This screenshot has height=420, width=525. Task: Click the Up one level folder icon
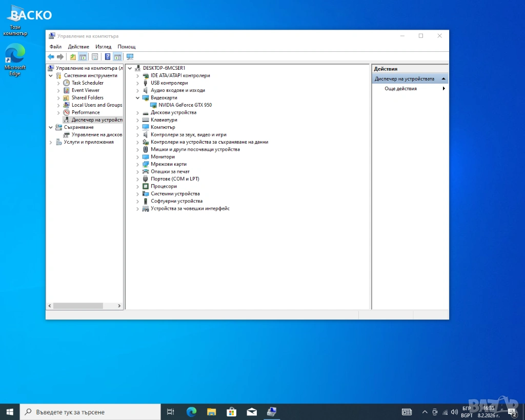click(x=73, y=57)
